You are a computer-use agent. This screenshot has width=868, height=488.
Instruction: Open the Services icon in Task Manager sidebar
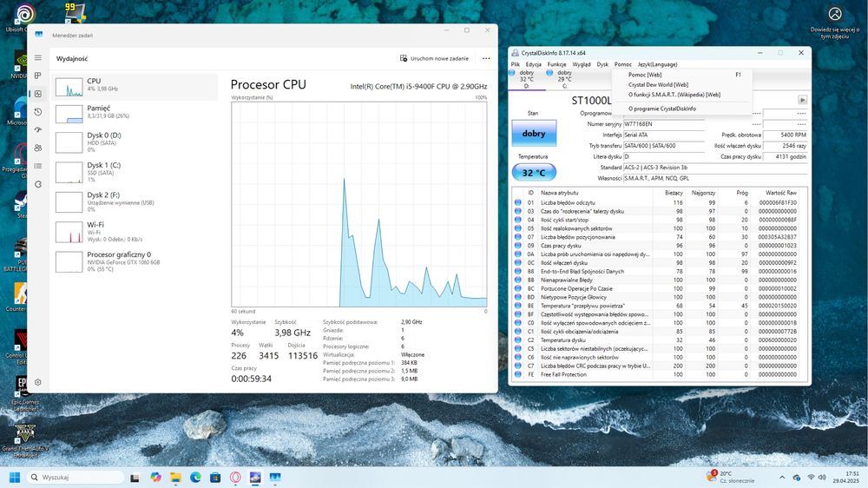click(x=37, y=184)
